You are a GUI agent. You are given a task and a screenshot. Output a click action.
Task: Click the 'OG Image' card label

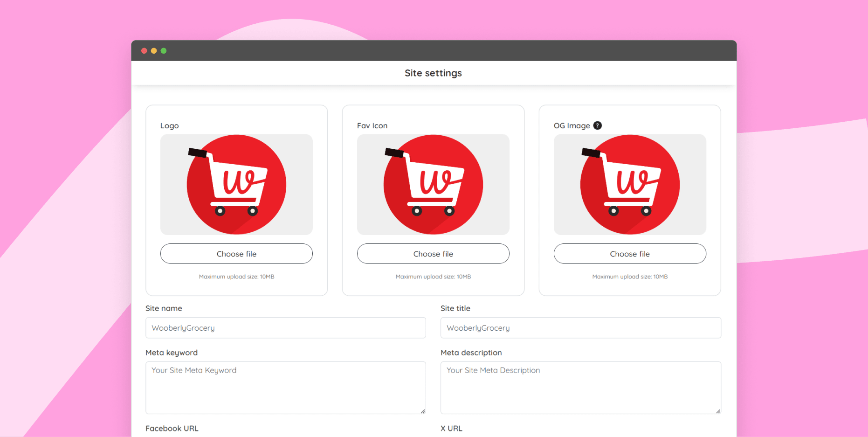572,126
